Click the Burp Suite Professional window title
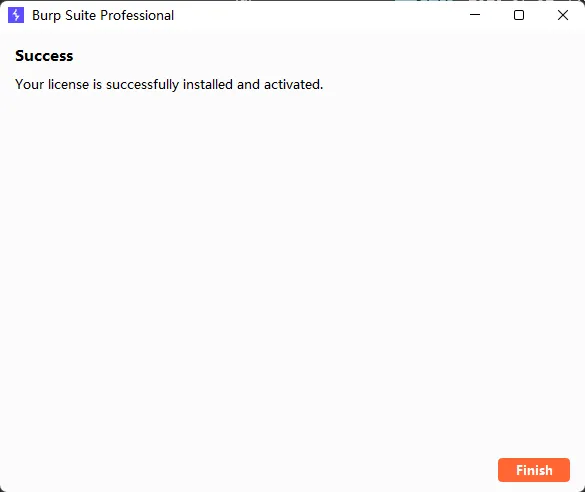Screen dimensions: 585x492 (x=103, y=15)
